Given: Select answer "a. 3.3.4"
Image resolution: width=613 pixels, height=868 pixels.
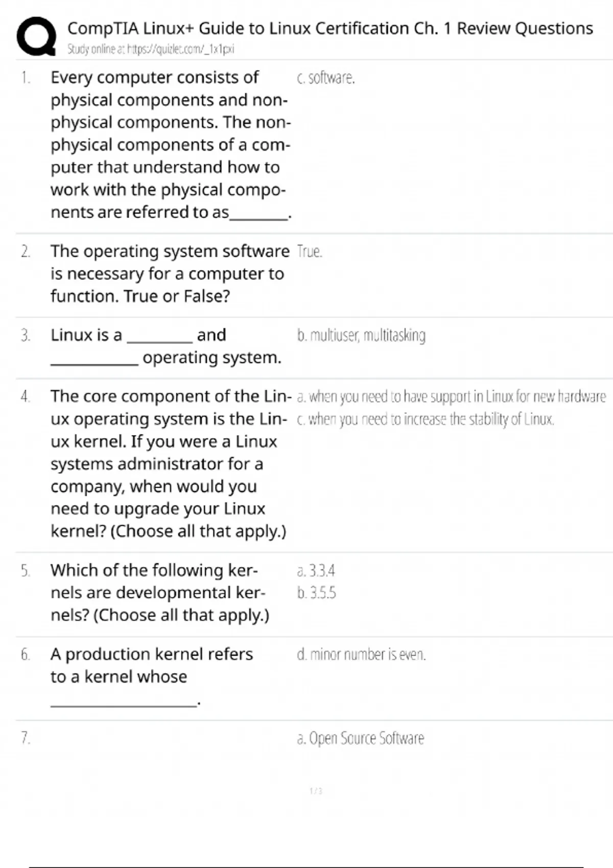Looking at the screenshot, I should coord(316,570).
